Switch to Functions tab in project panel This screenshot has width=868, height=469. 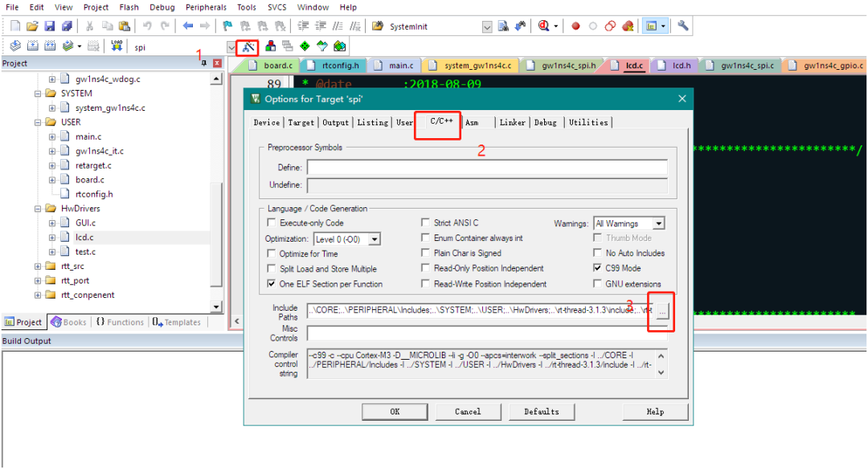(x=120, y=322)
